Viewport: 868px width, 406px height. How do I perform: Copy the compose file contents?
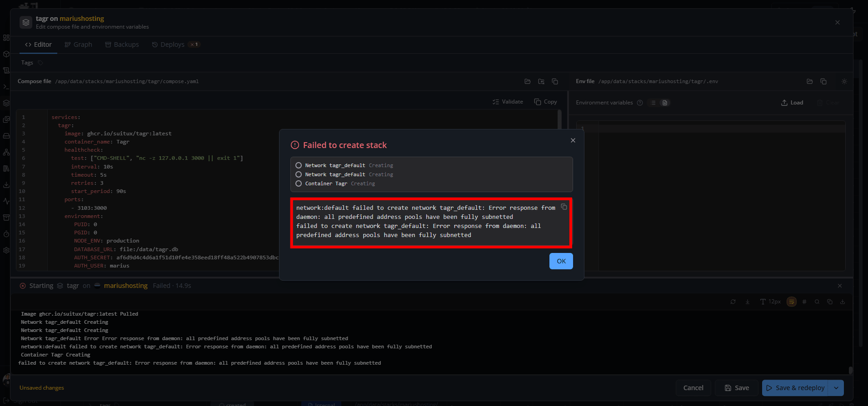pyautogui.click(x=546, y=102)
